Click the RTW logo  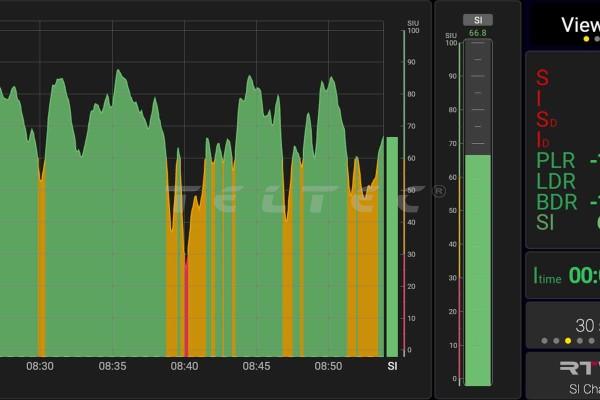click(580, 369)
